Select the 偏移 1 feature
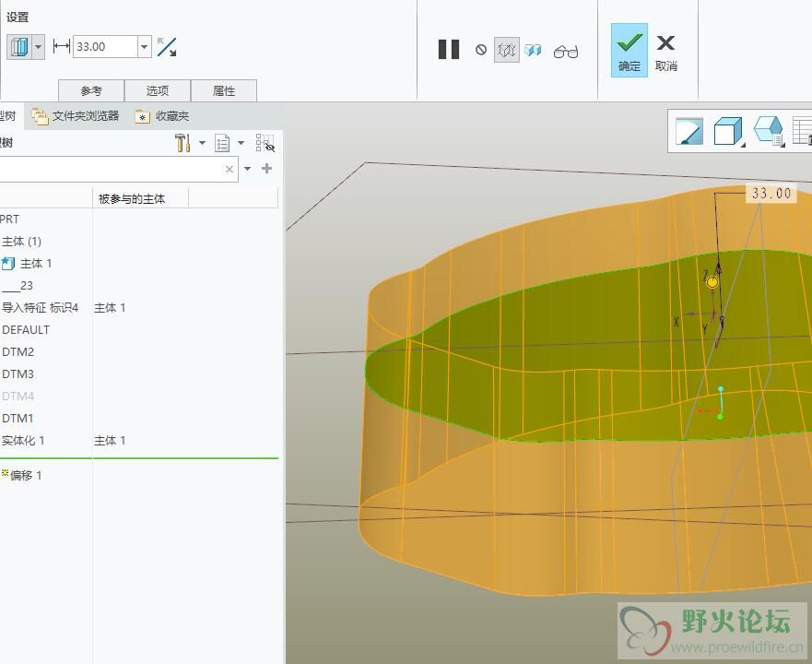 pos(26,475)
